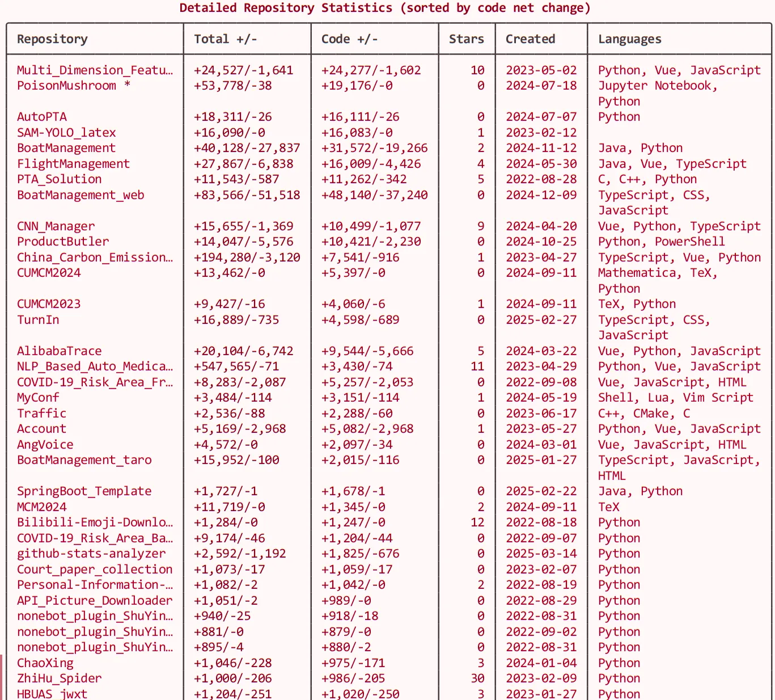The width and height of the screenshot is (775, 700).
Task: Click the China_Carbon_Emission… repository name
Action: (x=95, y=258)
